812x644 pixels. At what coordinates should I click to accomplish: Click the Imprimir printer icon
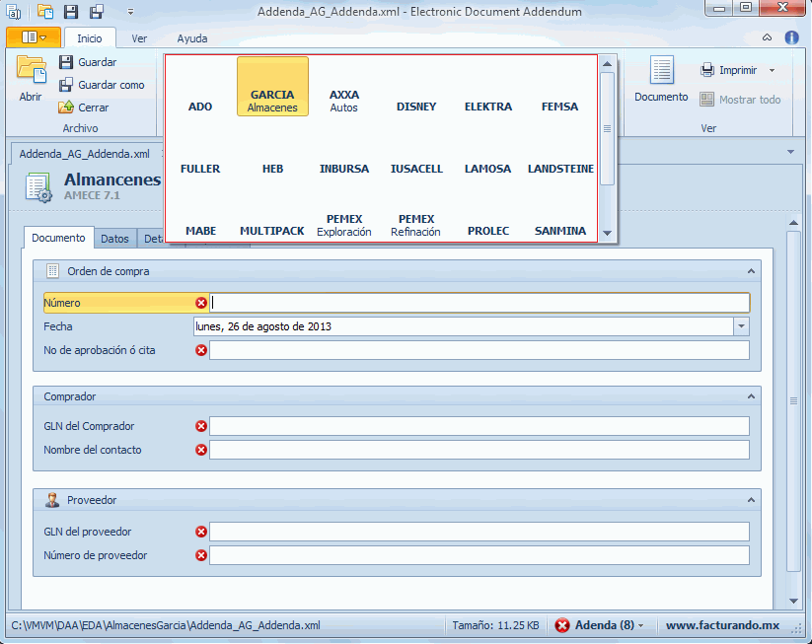[707, 71]
